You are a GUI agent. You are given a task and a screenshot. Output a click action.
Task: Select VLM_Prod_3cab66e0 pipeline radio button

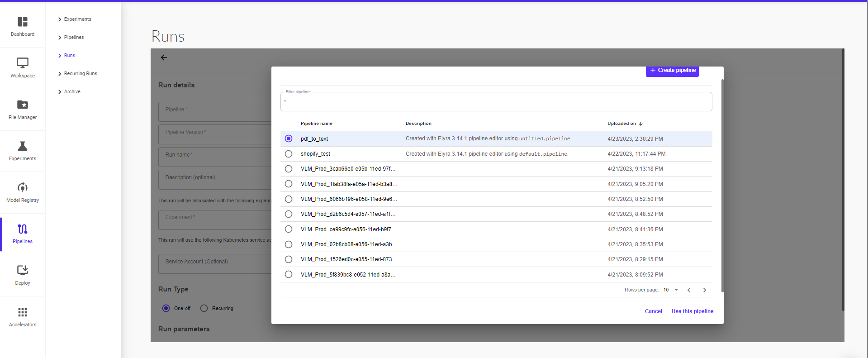click(x=289, y=169)
